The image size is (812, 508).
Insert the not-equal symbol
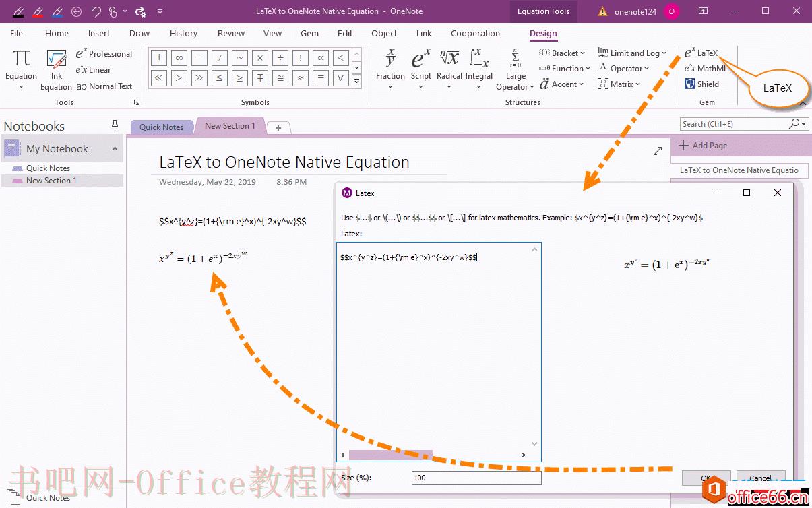(220, 58)
